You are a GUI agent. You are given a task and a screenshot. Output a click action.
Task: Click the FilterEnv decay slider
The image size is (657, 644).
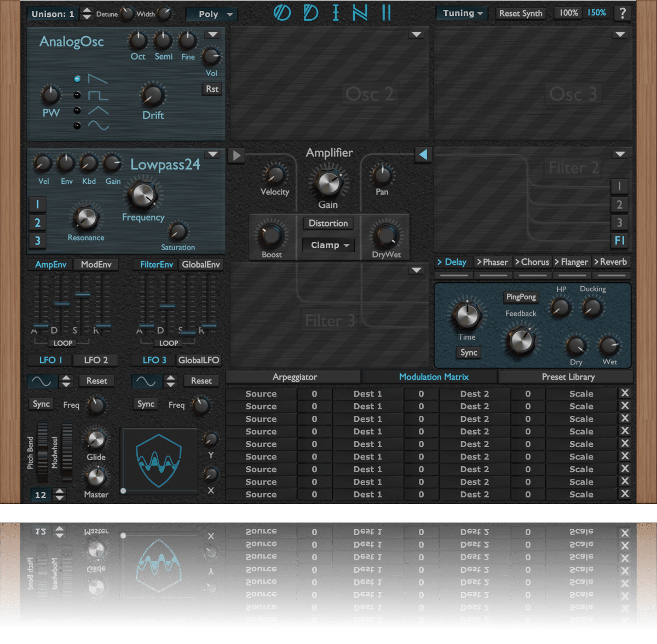(167, 306)
